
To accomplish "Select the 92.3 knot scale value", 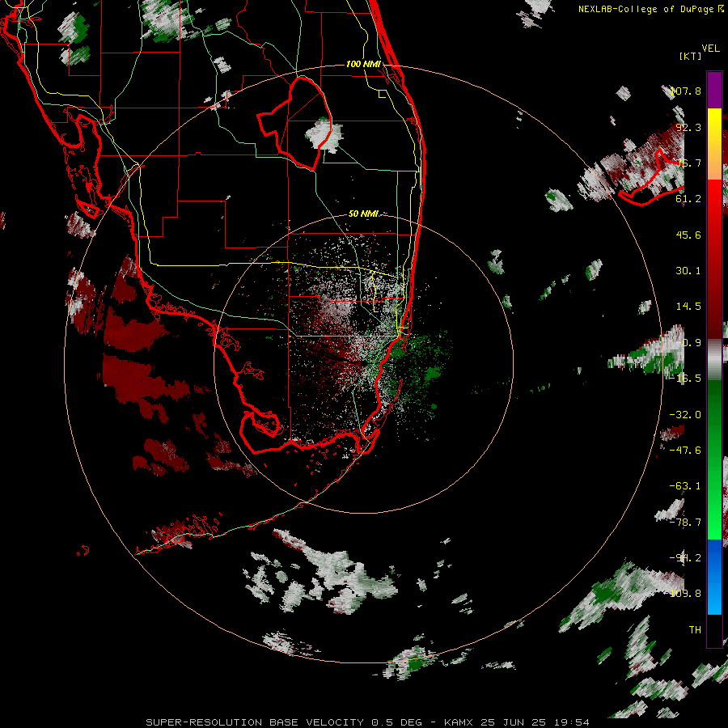I will click(688, 127).
